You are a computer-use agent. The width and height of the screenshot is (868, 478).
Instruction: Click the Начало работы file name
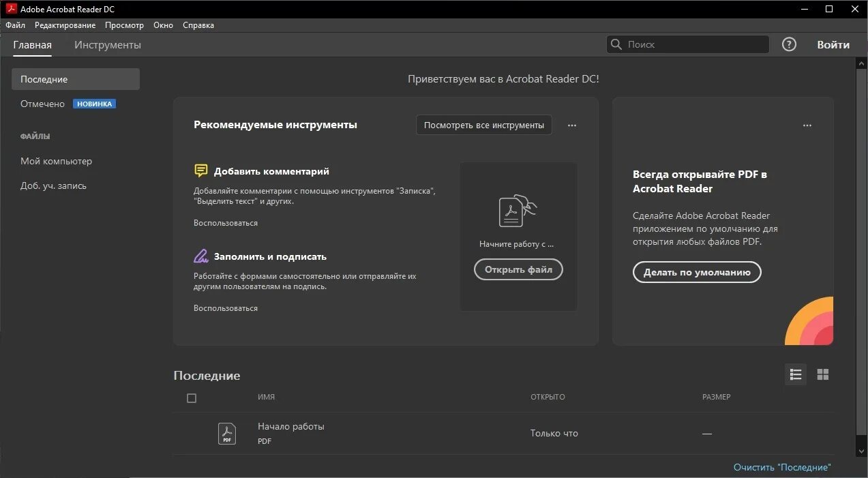[291, 426]
